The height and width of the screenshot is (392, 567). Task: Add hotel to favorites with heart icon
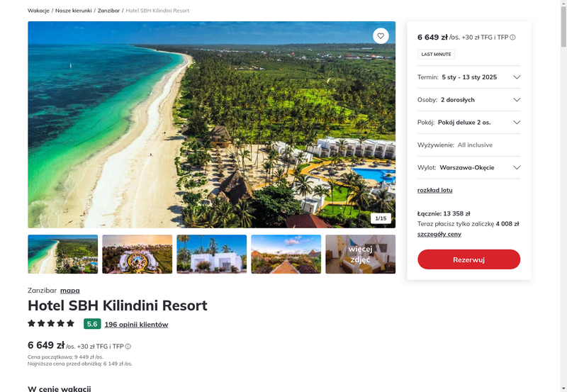click(381, 36)
